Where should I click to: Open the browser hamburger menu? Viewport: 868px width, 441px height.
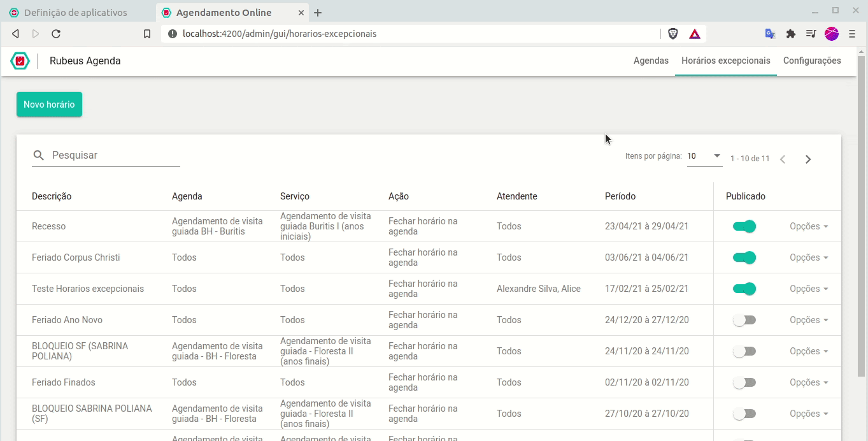[x=852, y=34]
